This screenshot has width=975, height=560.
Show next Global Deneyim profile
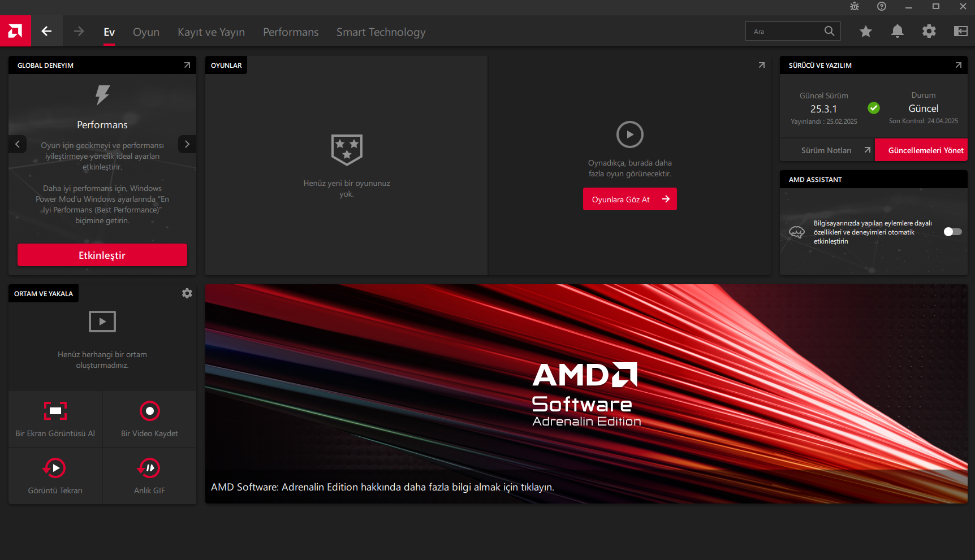pyautogui.click(x=187, y=144)
